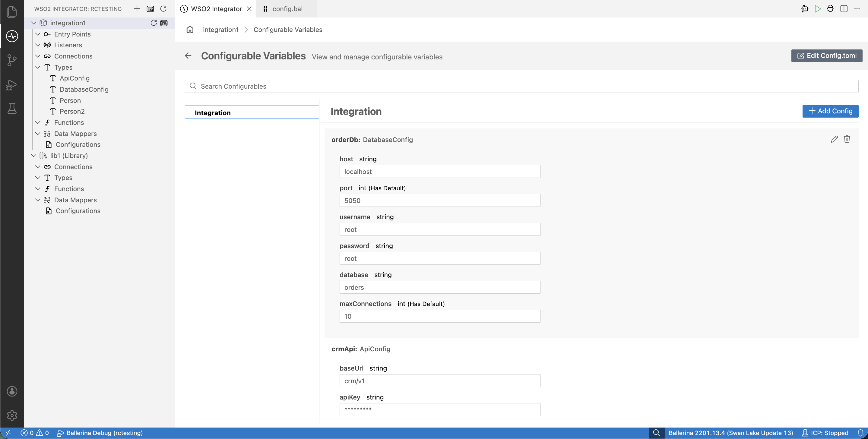
Task: Open the Accounts icon in activity bar
Action: (x=12, y=391)
